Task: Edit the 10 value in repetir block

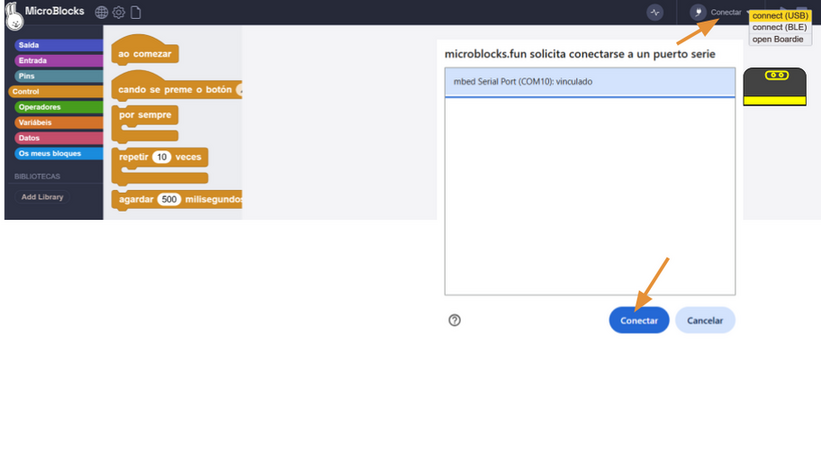Action: pyautogui.click(x=162, y=157)
